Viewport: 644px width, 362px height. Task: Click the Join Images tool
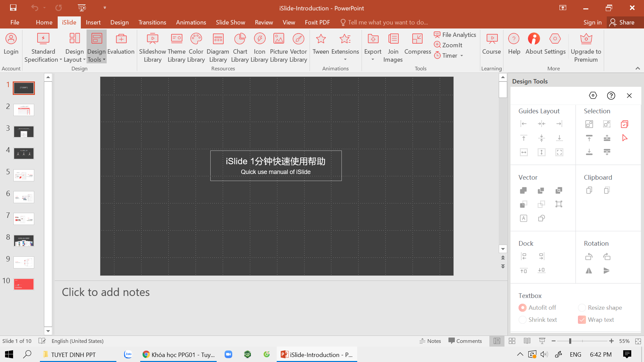[x=393, y=48]
